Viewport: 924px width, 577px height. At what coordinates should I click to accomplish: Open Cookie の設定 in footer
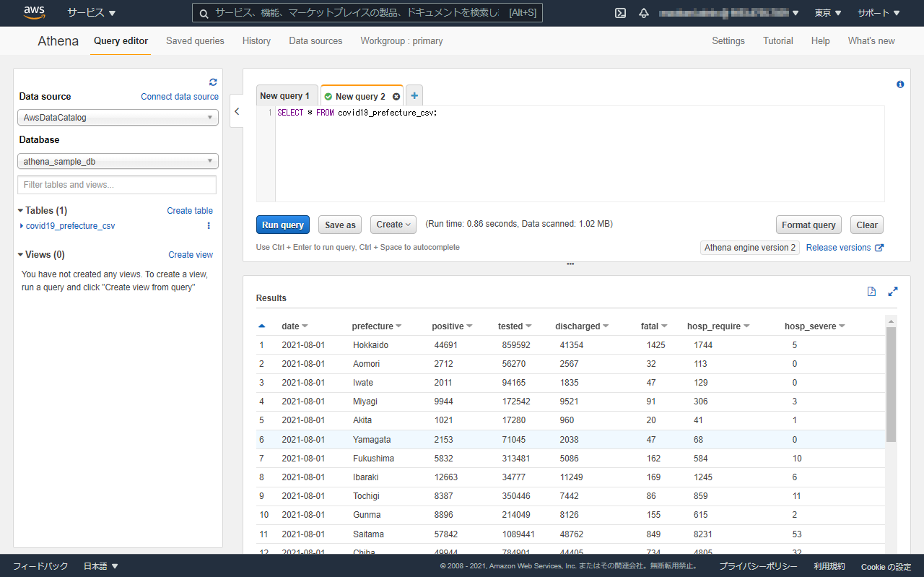886,566
